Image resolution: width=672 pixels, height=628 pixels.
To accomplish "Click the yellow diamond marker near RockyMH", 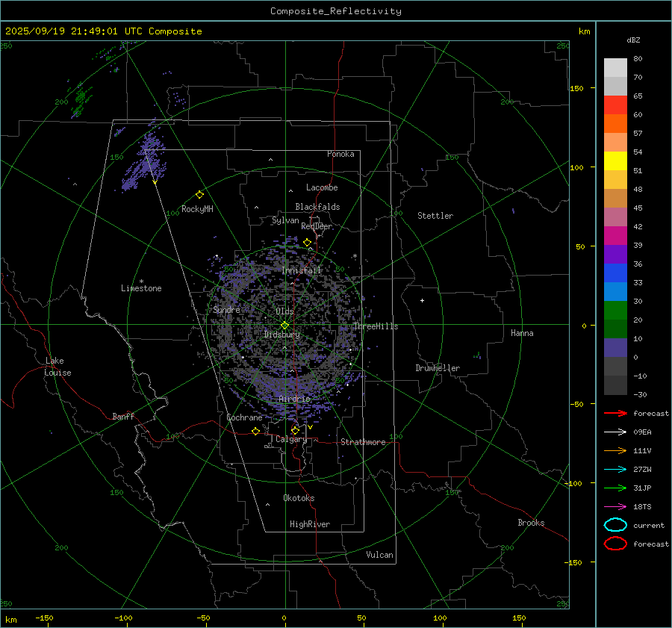I will [199, 194].
